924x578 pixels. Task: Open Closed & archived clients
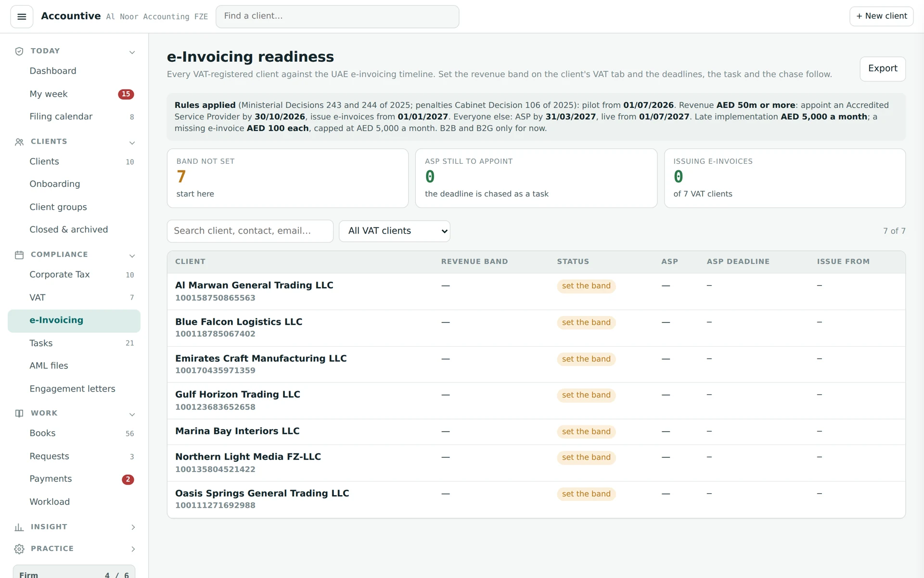click(74, 230)
